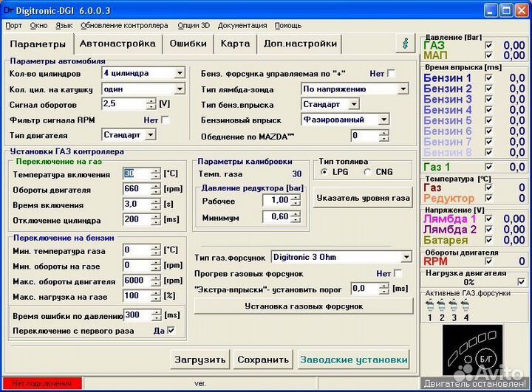Select the CNG fuel type radio button

tap(367, 172)
